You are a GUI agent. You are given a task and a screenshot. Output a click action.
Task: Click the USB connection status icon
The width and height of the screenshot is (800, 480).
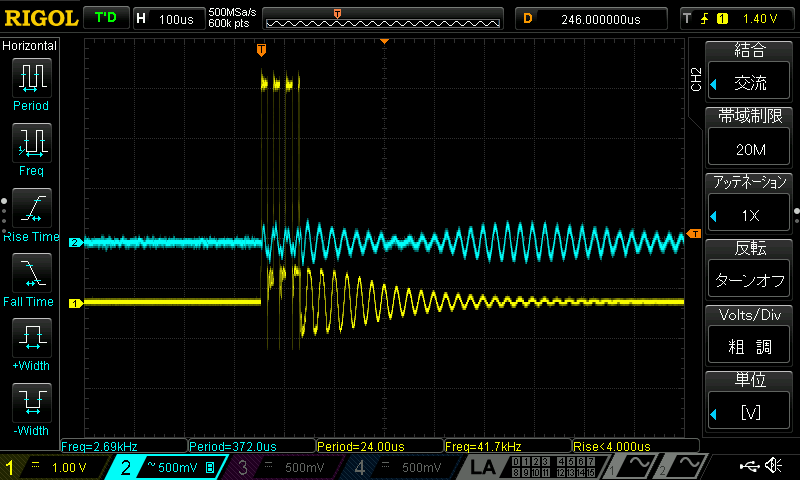pos(749,465)
